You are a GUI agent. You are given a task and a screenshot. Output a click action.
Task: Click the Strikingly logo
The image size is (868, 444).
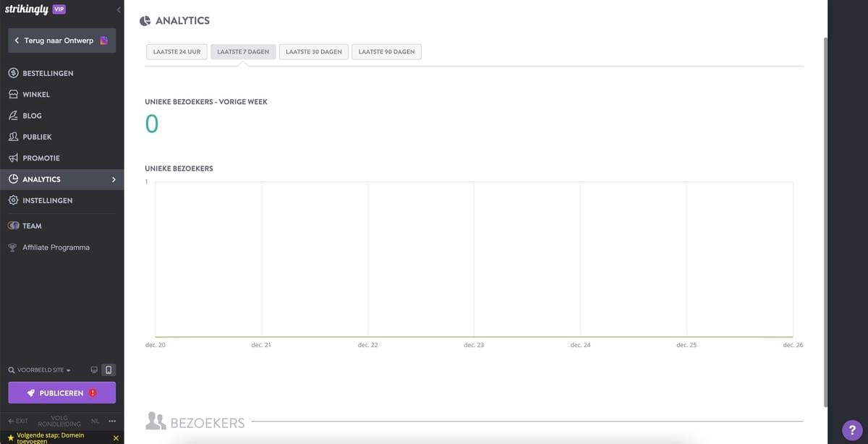pyautogui.click(x=27, y=9)
